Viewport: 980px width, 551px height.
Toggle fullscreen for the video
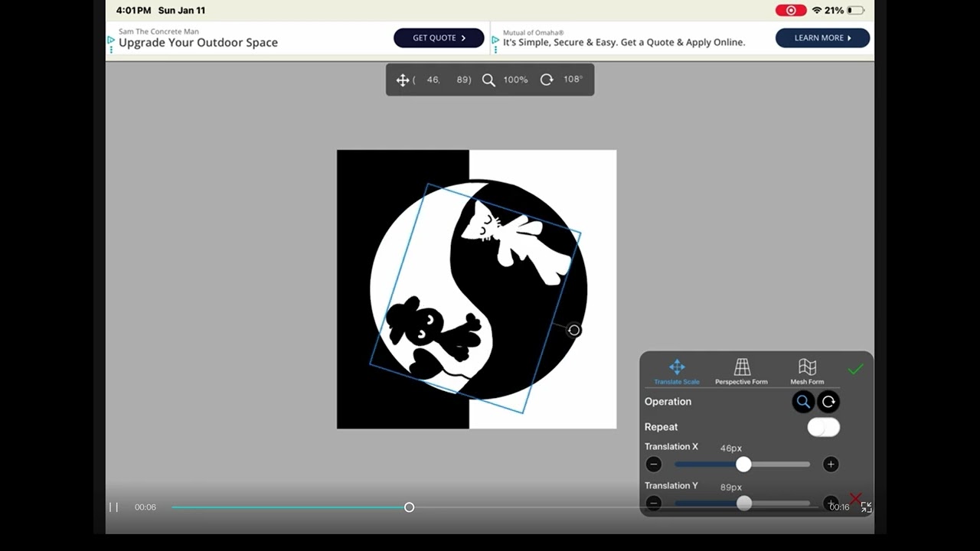point(866,507)
